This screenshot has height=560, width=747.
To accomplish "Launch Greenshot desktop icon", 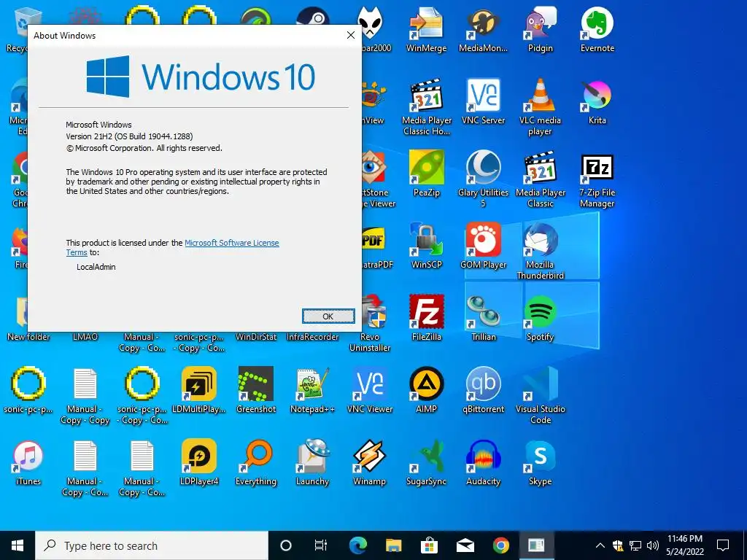I will point(256,390).
